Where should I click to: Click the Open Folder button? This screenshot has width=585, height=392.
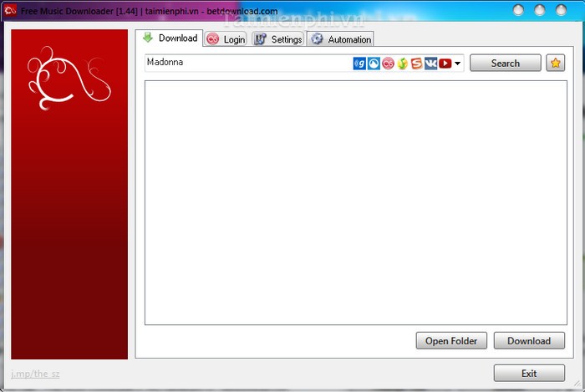click(x=451, y=341)
